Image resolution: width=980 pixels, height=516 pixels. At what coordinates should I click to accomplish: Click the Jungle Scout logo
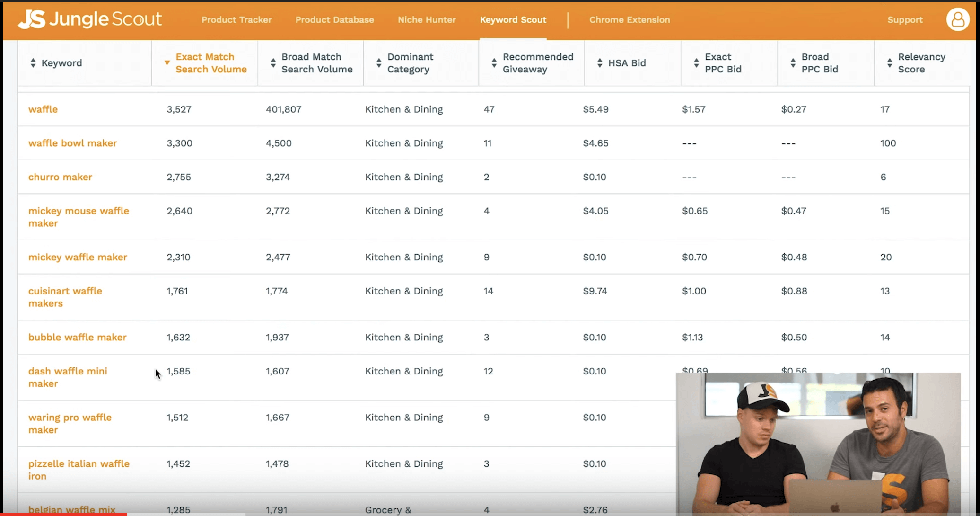coord(90,19)
